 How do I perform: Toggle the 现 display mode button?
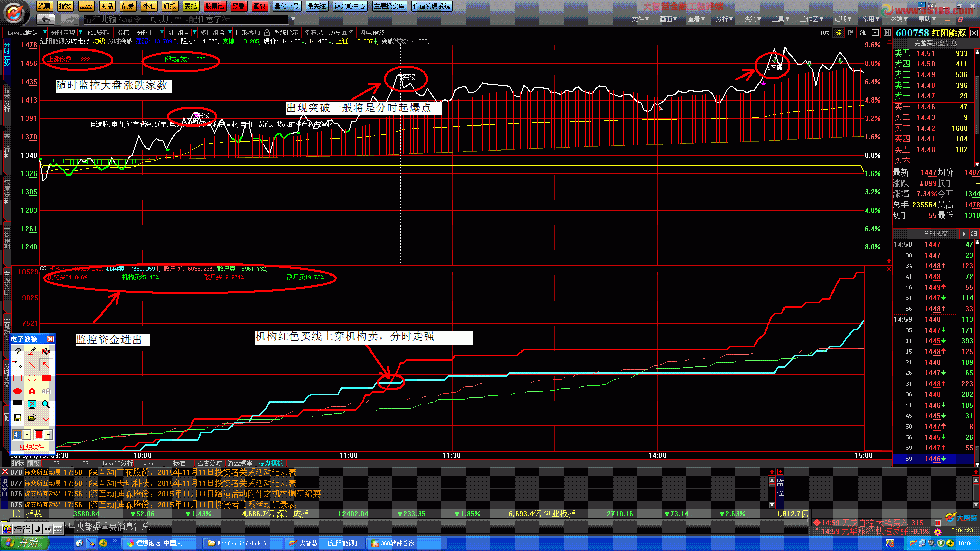[850, 32]
